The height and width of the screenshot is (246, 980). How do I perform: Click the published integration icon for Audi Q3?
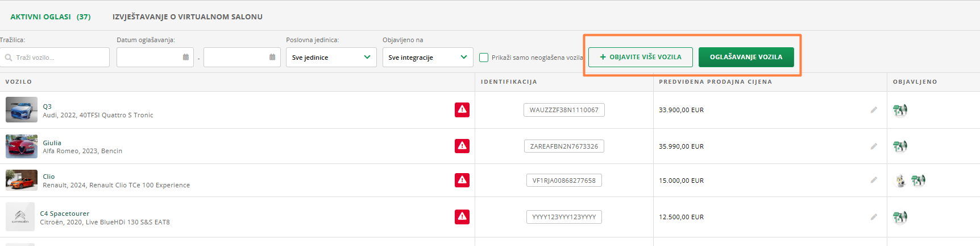900,110
